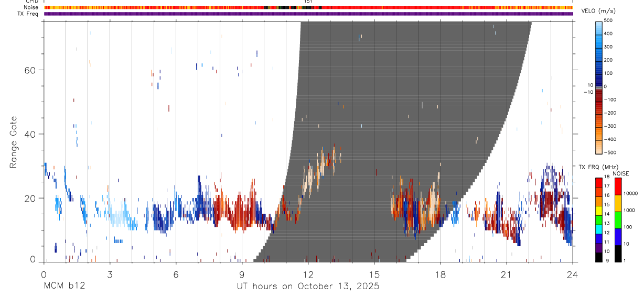Viewport: 644px width, 297px height.
Task: Click the green segment of TX FRQ legend
Action: [x=599, y=220]
